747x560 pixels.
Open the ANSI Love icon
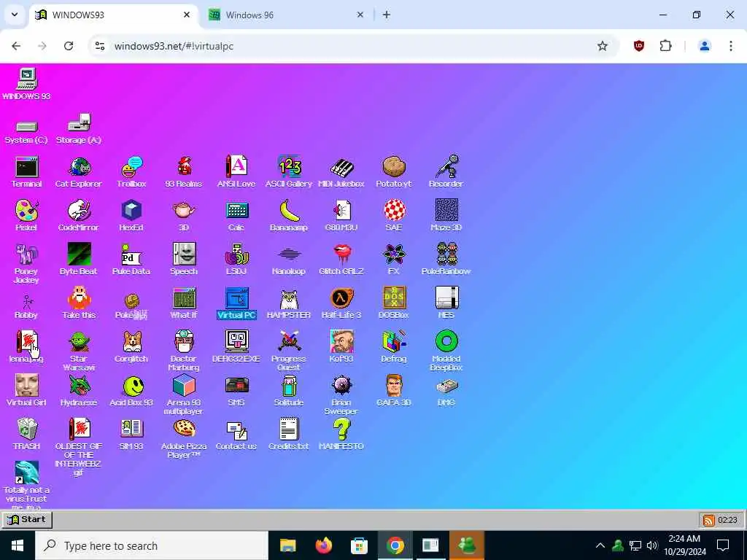point(236,171)
